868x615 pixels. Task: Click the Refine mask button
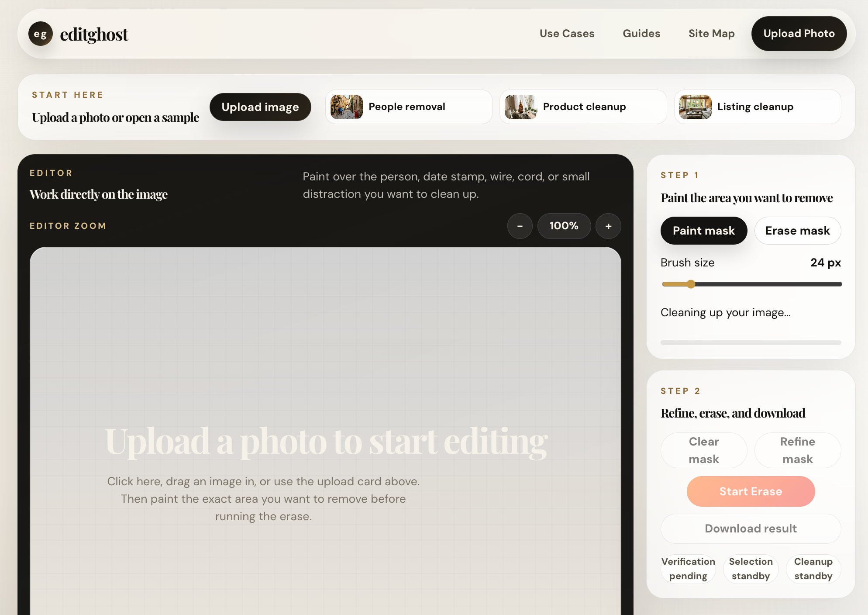[x=797, y=450]
